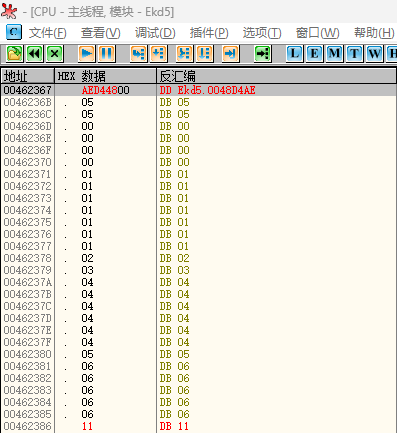Click the Restart program rewind icon
The width and height of the screenshot is (397, 433).
[35, 53]
